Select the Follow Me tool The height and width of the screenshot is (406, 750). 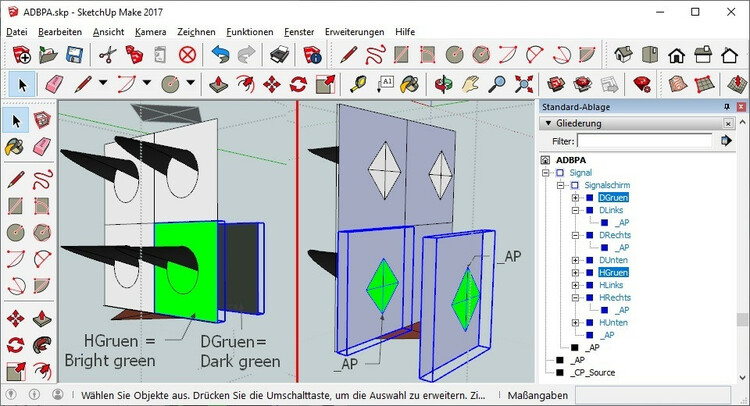point(42,344)
